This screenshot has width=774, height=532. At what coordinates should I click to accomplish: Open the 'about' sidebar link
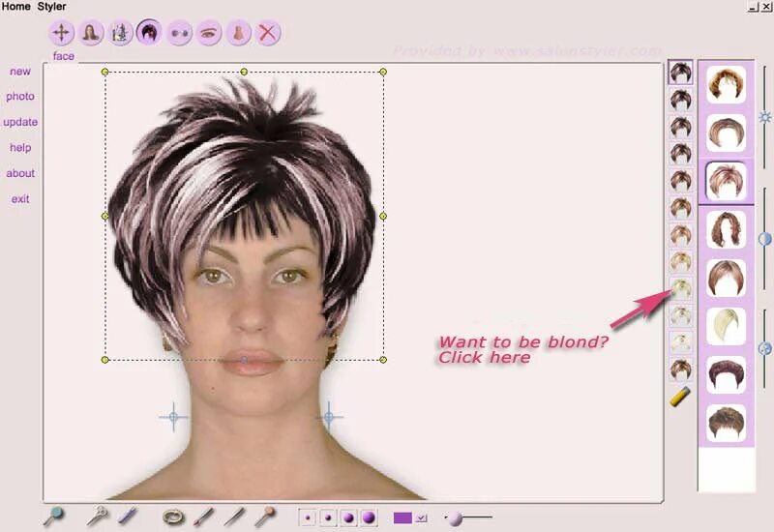pyautogui.click(x=20, y=173)
